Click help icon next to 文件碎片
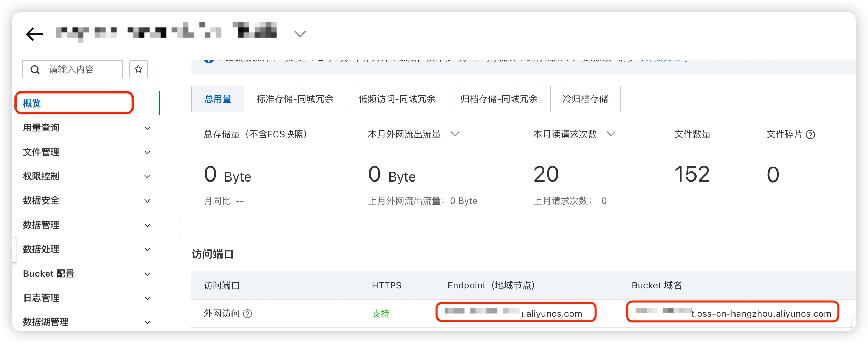The width and height of the screenshot is (868, 343). click(810, 135)
